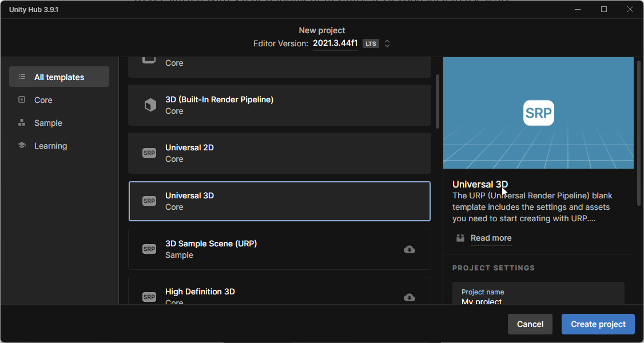The image size is (644, 343).
Task: Switch to the Core templates category
Action: coord(42,99)
